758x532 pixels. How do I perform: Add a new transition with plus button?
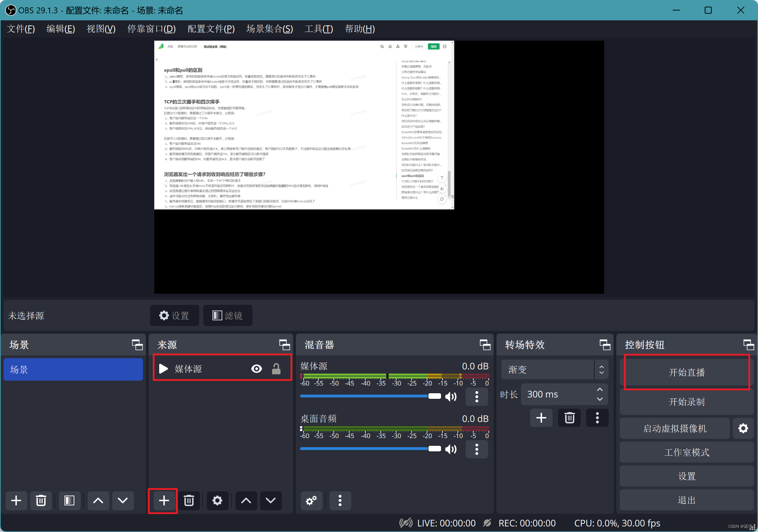[541, 418]
